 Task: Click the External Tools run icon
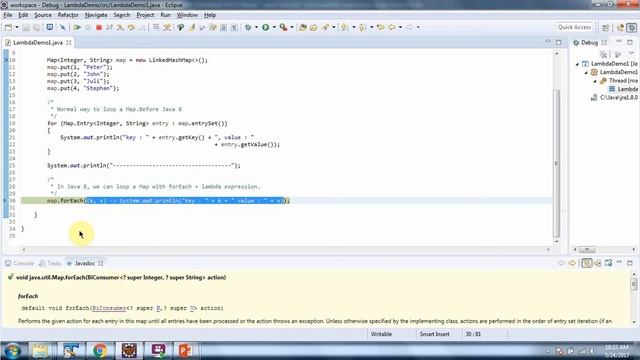pyautogui.click(x=284, y=27)
